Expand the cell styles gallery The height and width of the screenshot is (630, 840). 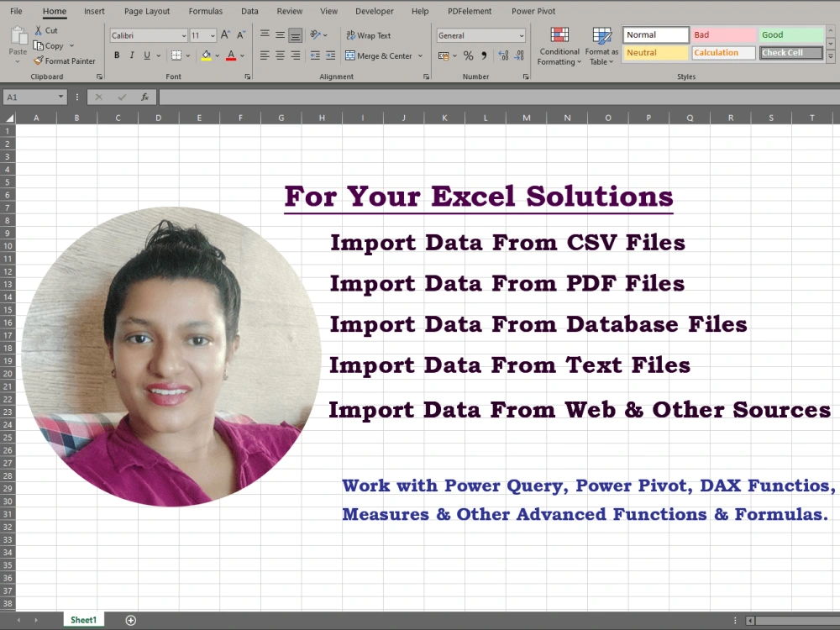point(831,55)
